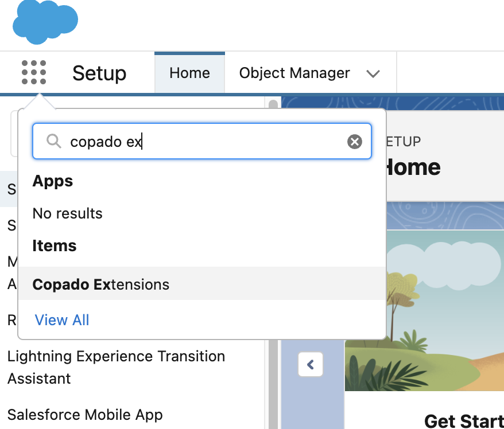Click the Salesforce cloud logo
Screen dimensions: 504x429
(x=45, y=22)
